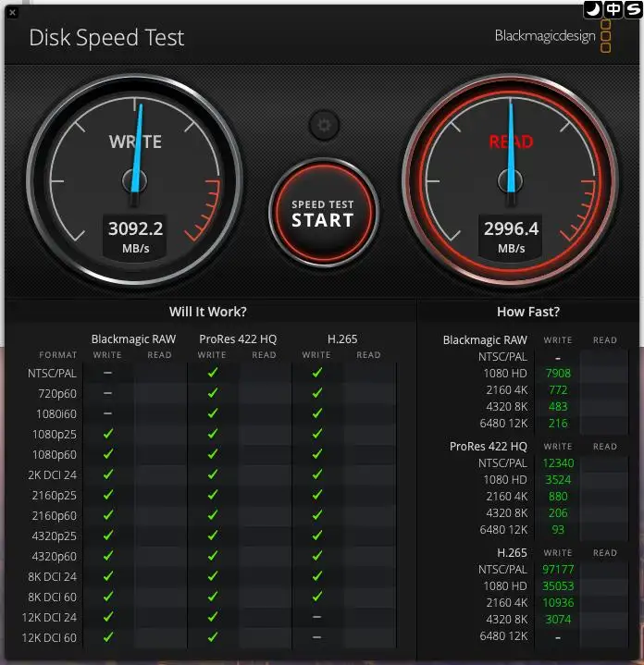
Task: Click ProRes NTSC/PAL value 12340
Action: click(x=558, y=463)
